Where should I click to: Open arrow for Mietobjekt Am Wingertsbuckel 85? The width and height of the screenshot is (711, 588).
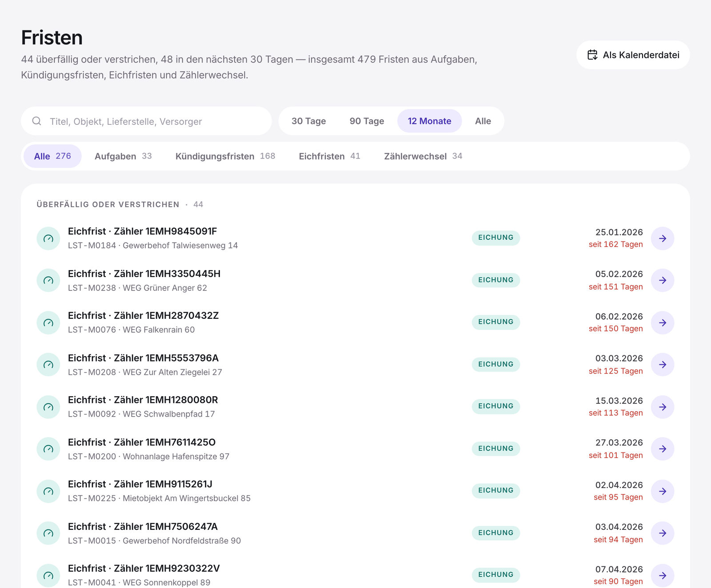tap(662, 491)
